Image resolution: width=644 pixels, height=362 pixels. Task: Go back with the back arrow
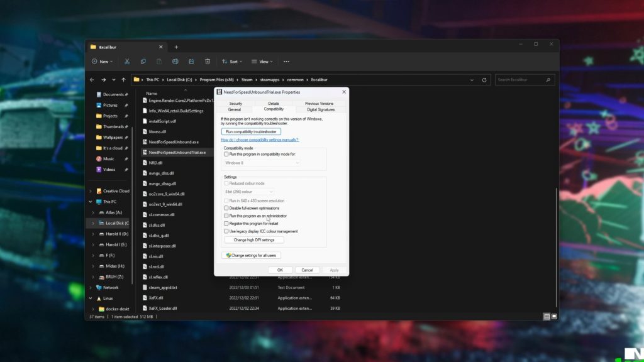click(x=92, y=80)
